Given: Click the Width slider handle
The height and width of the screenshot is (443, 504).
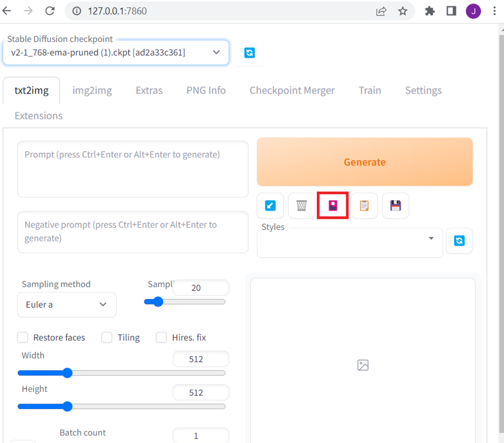Looking at the screenshot, I should tap(67, 373).
